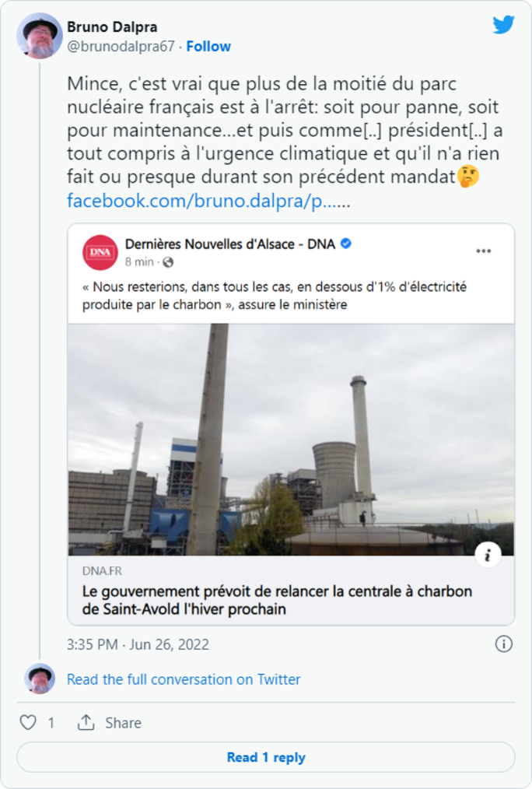Follow the brunodalpra67 account
The width and height of the screenshot is (532, 789).
[208, 47]
